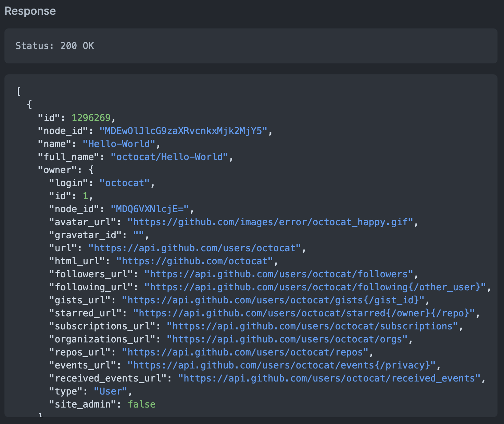Click the gists_url value string
This screenshot has height=424, width=504.
pyautogui.click(x=273, y=300)
